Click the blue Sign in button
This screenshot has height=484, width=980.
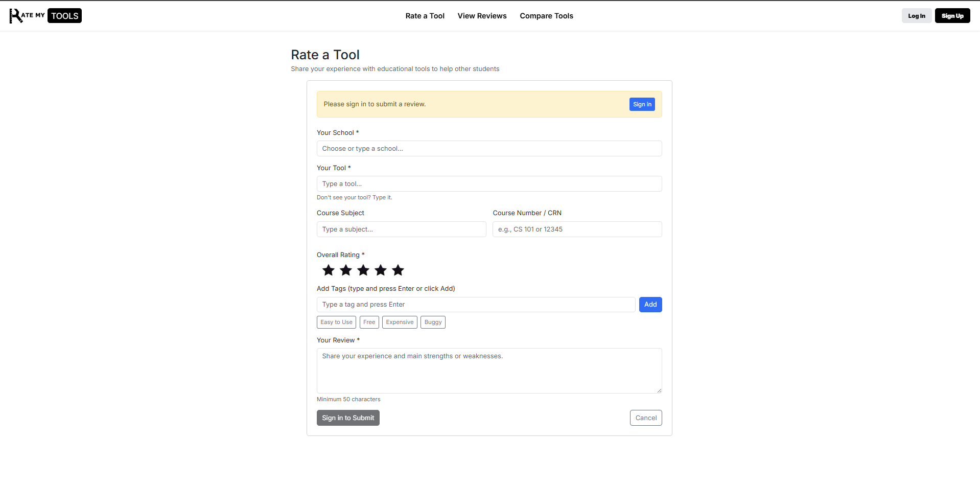(x=642, y=104)
